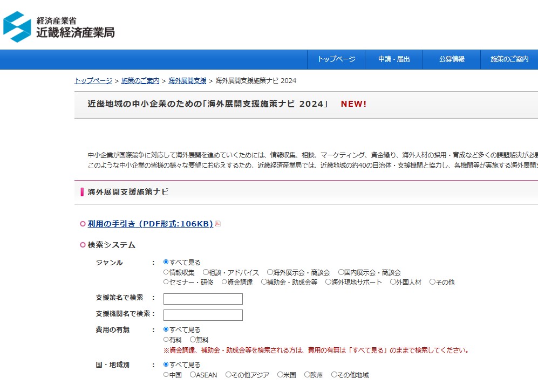Choose the 外国人材 genre radio button
This screenshot has width=538, height=392.
pyautogui.click(x=393, y=282)
